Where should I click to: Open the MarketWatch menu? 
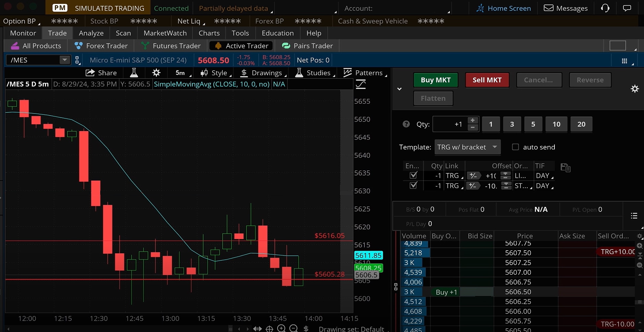click(x=165, y=33)
